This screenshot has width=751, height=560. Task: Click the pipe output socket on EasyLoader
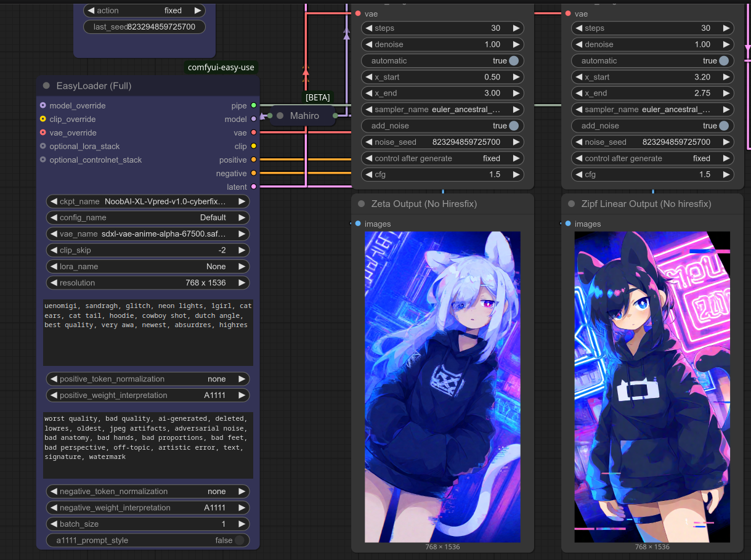pos(253,106)
